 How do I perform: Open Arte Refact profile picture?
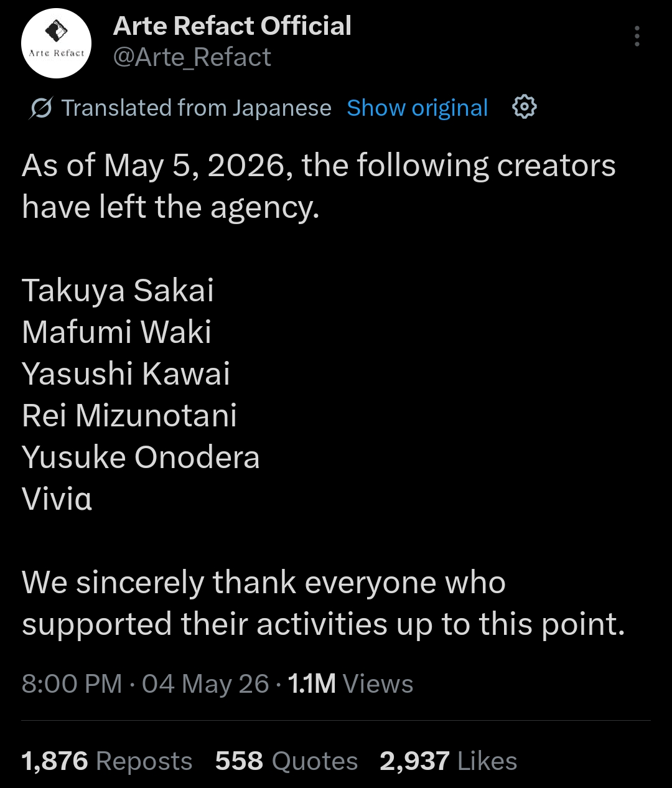tap(57, 43)
